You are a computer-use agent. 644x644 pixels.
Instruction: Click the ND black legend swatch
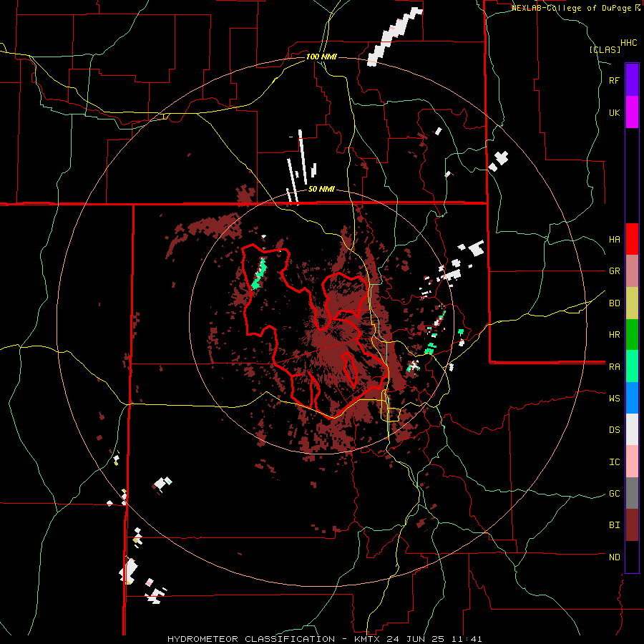(632, 557)
